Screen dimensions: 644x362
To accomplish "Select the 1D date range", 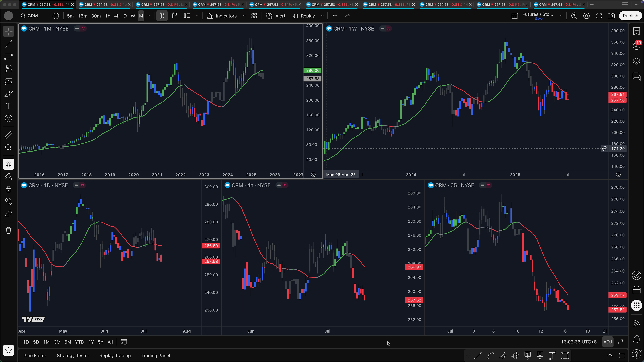I will [x=26, y=342].
